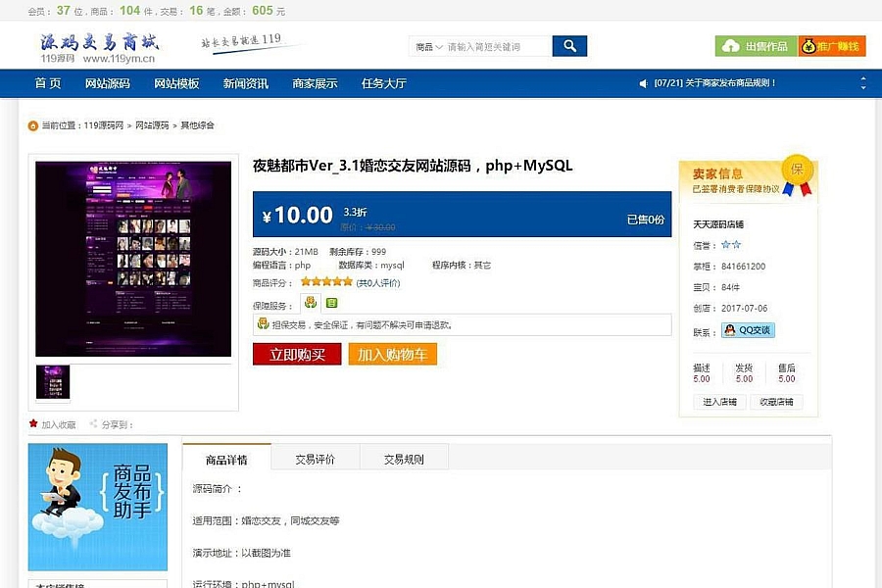Open the 网站源码 navigation item
The width and height of the screenshot is (882, 588).
click(x=108, y=84)
